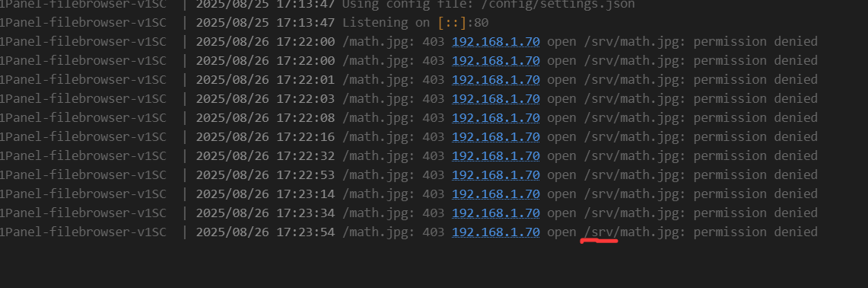Viewport: 868px width, 288px height.
Task: Open the IP address link logged at 17:23:14
Action: [495, 194]
